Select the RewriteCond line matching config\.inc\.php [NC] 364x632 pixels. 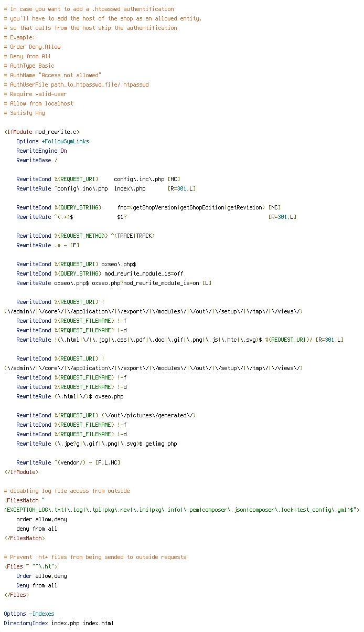[x=98, y=179]
